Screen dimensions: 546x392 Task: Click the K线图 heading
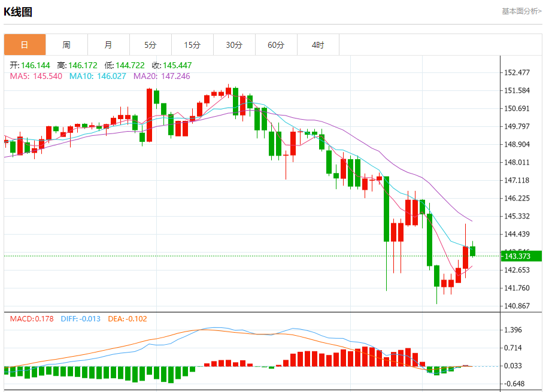coord(18,12)
